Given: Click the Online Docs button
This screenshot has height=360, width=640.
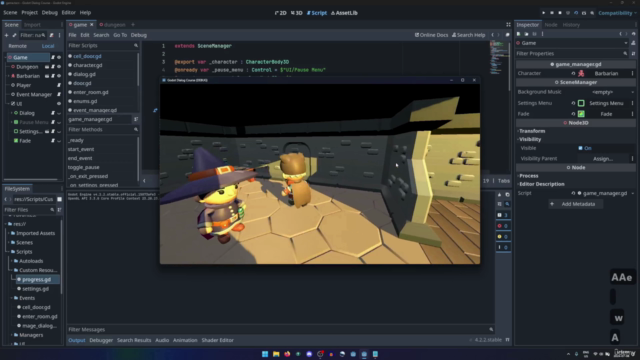Looking at the screenshot, I should click(431, 35).
